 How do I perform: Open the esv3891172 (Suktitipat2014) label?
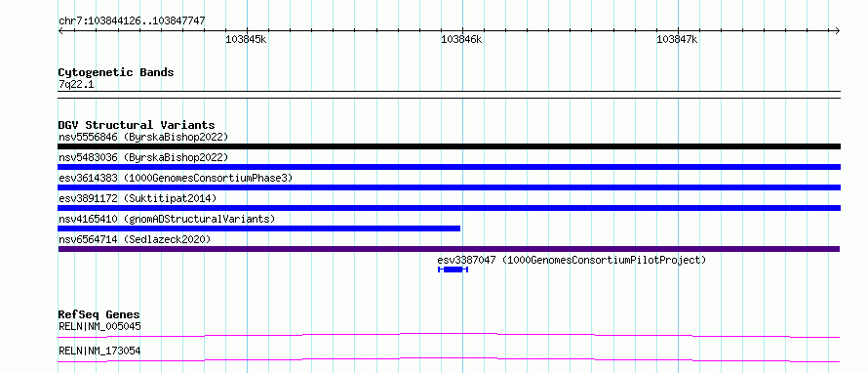tap(138, 198)
